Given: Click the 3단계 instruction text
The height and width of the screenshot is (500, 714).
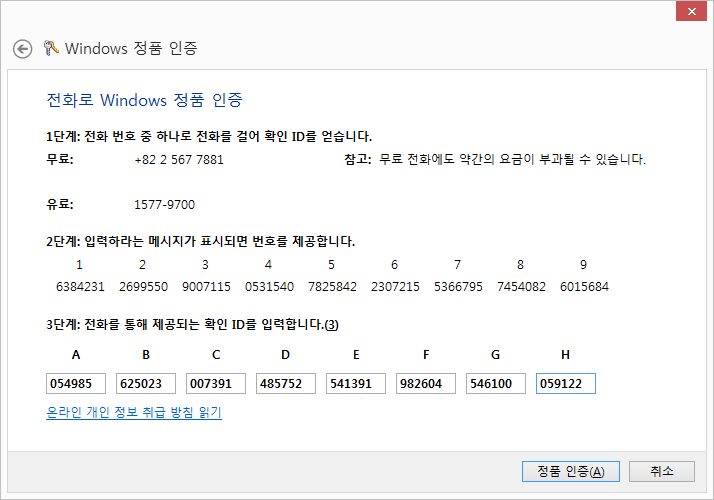Looking at the screenshot, I should click(192, 325).
